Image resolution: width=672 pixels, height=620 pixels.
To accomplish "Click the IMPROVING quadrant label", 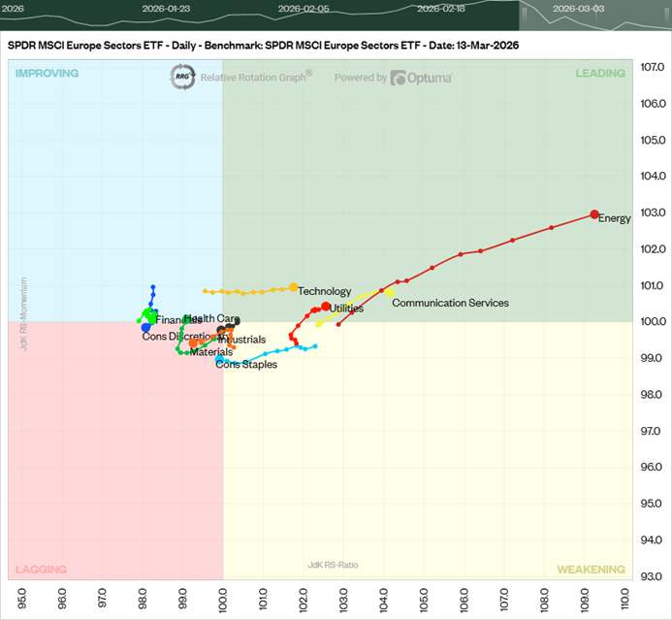I will click(47, 73).
